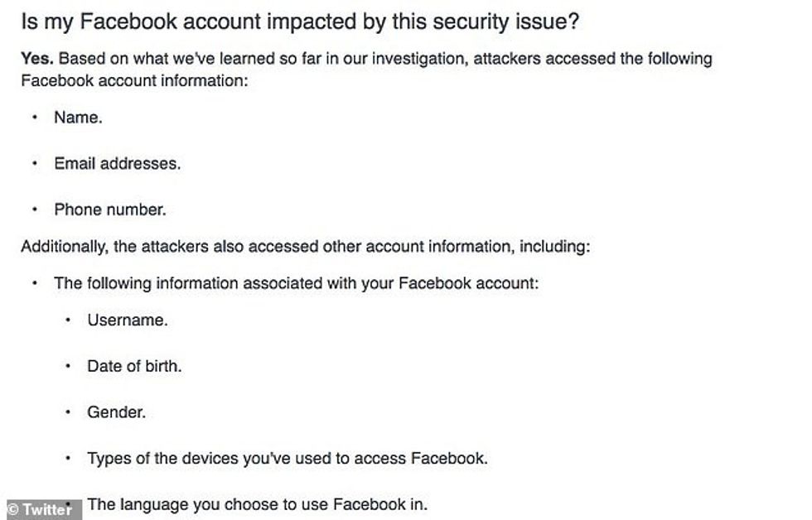Click the "© Twitter" watermark label
Image resolution: width=812 pixels, height=520 pixels.
click(x=40, y=509)
